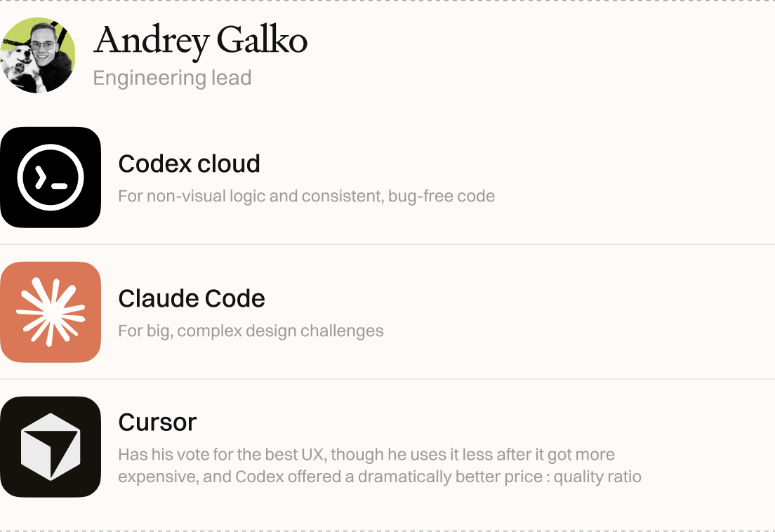Click the dashed border at the top
This screenshot has width=775, height=532.
click(387, 1)
